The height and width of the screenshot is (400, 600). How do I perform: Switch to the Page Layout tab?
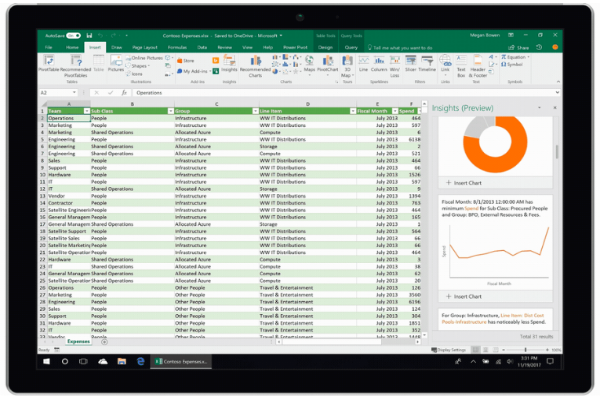[145, 47]
